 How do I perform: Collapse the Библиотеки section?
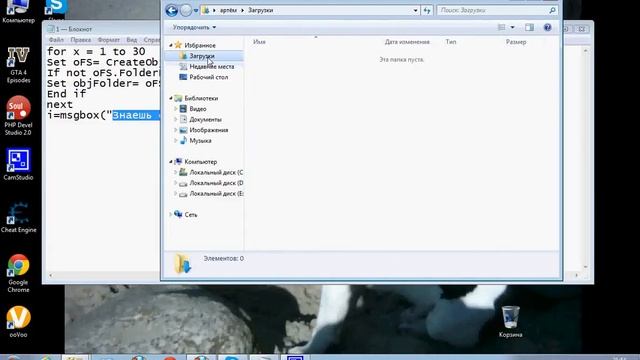pyautogui.click(x=171, y=98)
